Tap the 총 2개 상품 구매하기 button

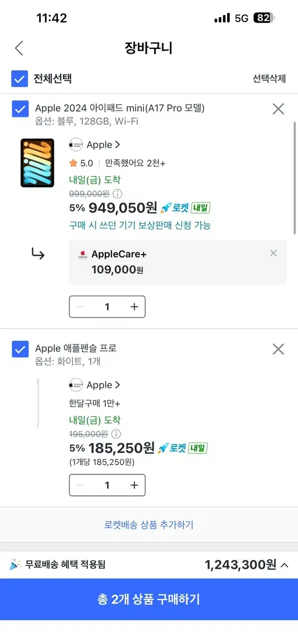[x=149, y=599]
